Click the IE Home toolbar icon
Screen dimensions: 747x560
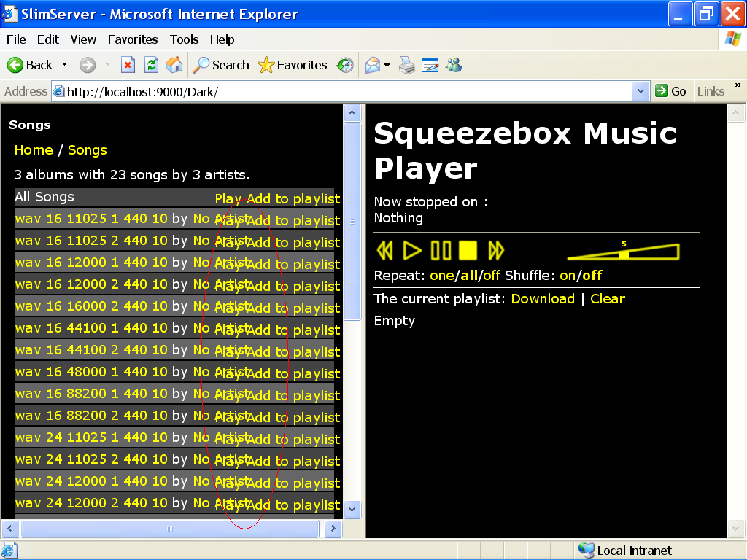coord(174,65)
